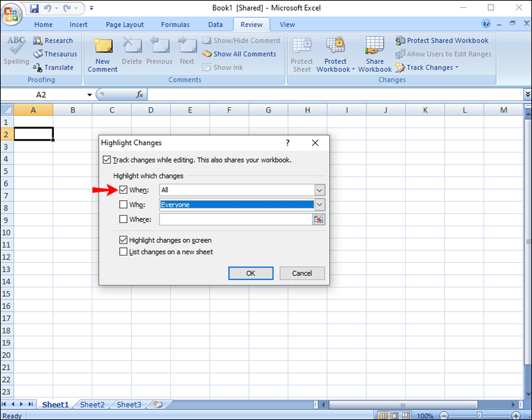Screen dimensions: 532x420
Task: Uncheck the When checkbox
Action: click(x=123, y=190)
